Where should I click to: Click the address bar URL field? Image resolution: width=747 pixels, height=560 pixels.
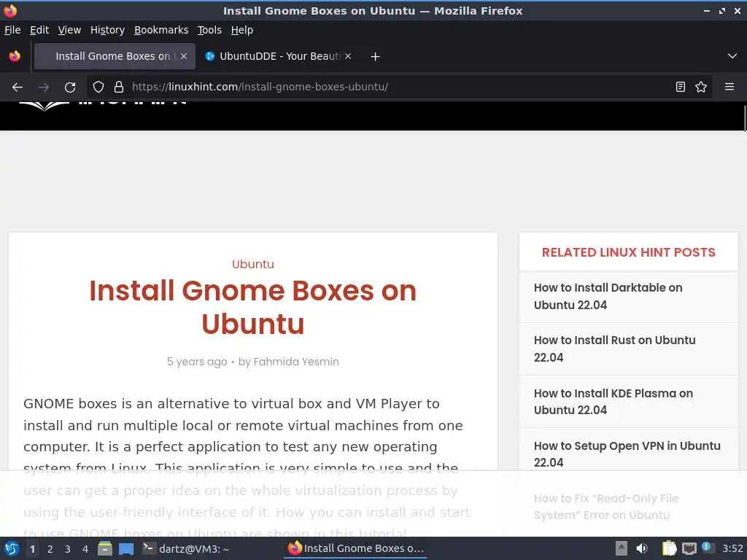(400, 87)
